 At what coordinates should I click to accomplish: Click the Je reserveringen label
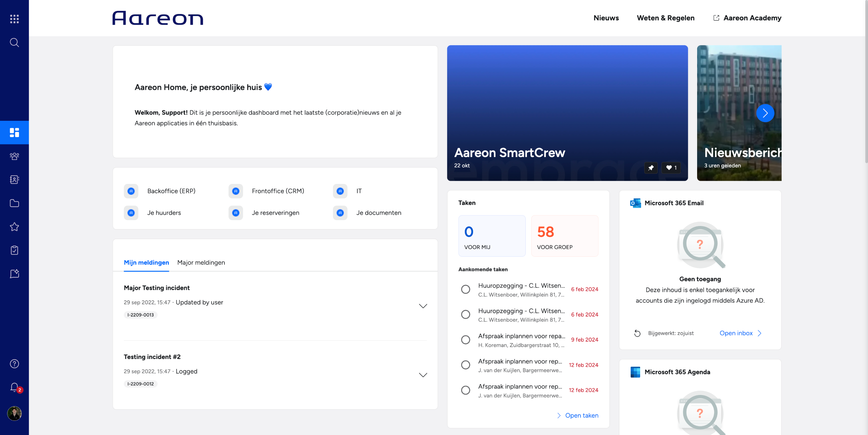click(275, 213)
